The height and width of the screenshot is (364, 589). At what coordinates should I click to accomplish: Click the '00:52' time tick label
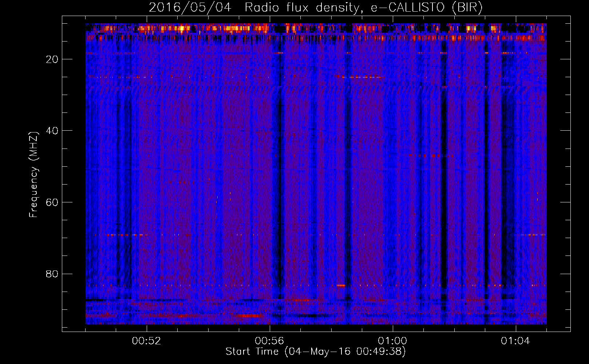point(147,341)
